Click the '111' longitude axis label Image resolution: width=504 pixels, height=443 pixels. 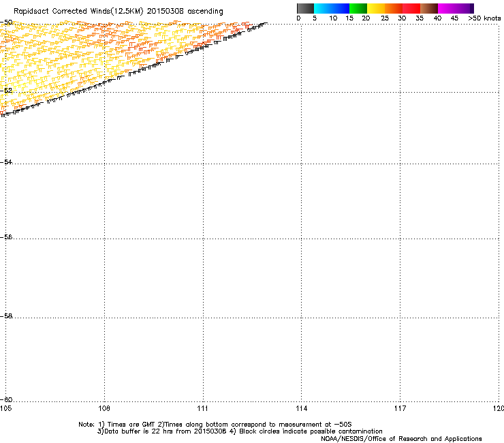[203, 408]
